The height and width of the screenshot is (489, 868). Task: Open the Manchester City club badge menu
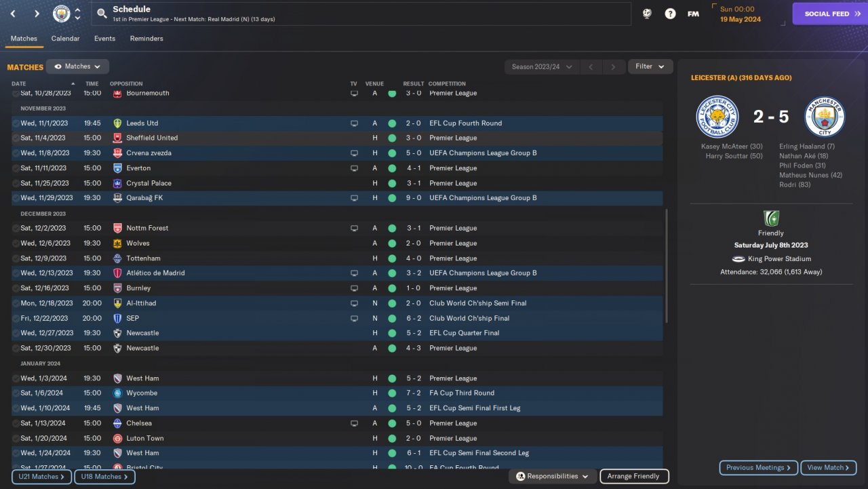[62, 14]
